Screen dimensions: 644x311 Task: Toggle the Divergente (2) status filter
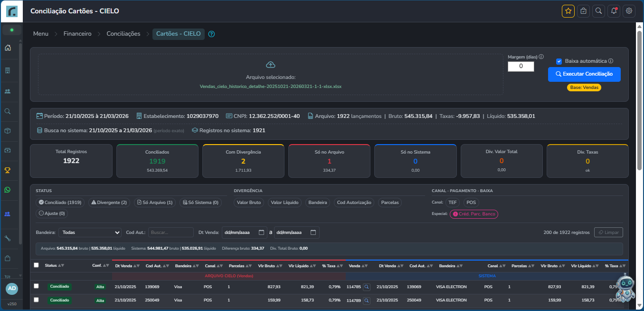(109, 203)
